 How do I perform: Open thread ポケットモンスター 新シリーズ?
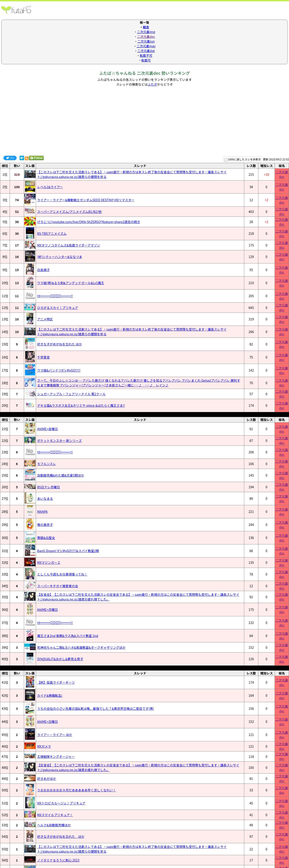[59, 441]
